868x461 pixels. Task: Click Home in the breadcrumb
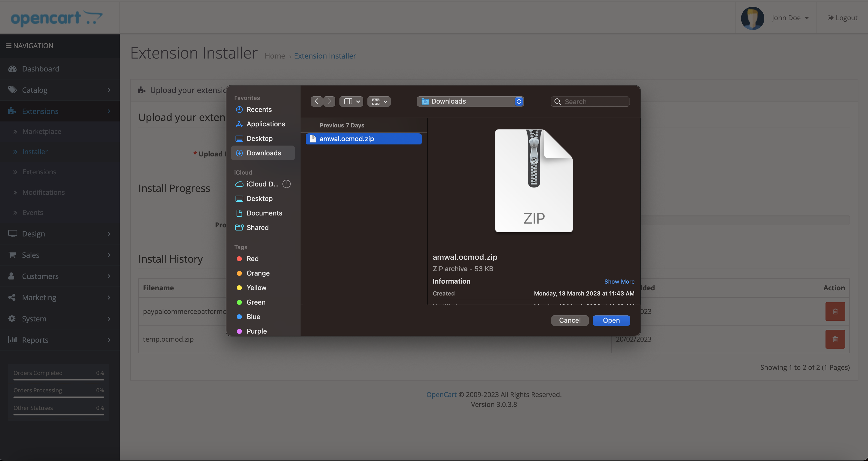275,56
